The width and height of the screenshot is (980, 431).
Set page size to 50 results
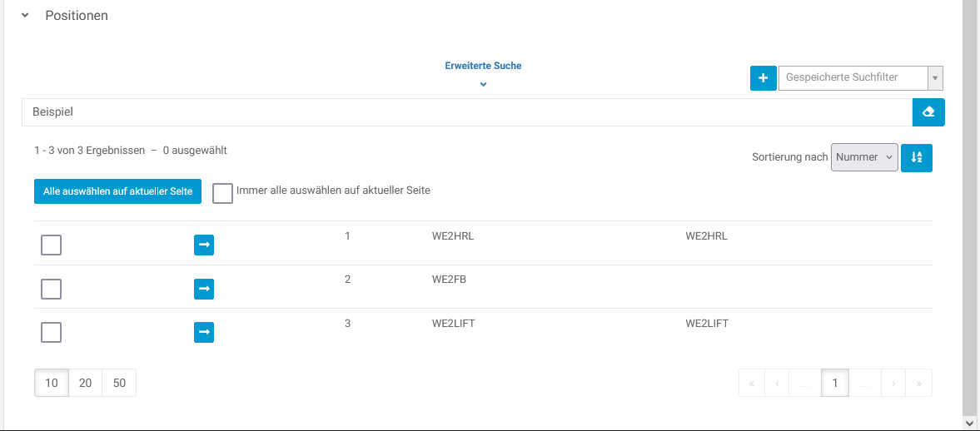point(119,383)
